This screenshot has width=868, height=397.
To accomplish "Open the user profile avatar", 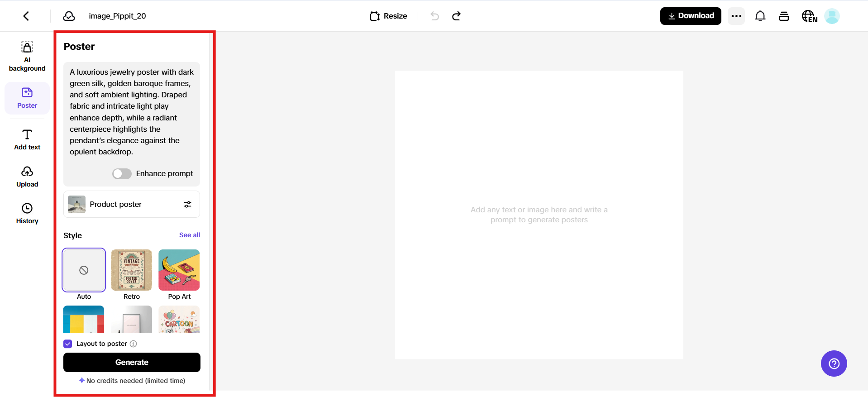I will tap(832, 16).
